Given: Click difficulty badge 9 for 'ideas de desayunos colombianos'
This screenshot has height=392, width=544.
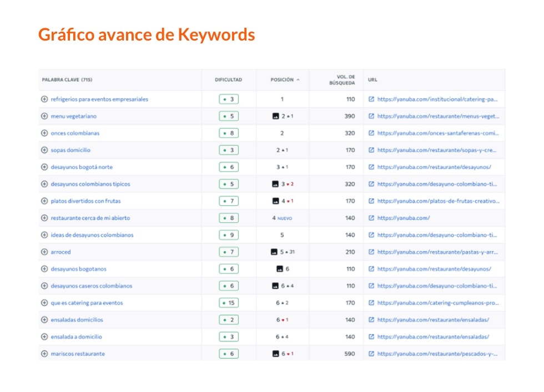Looking at the screenshot, I should 229,235.
